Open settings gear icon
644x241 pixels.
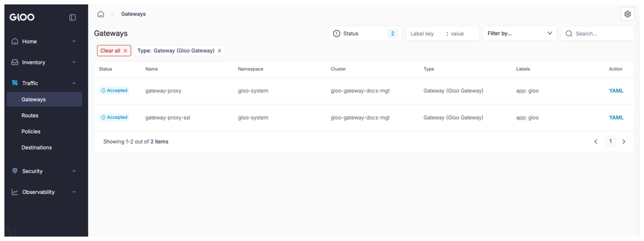628,14
